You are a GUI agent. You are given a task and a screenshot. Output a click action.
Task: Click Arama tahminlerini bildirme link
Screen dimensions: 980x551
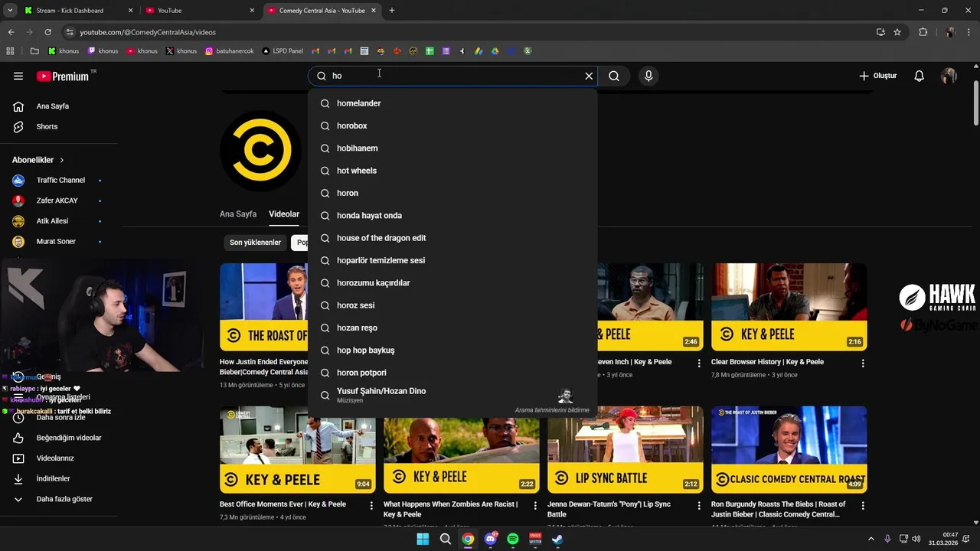[552, 410]
